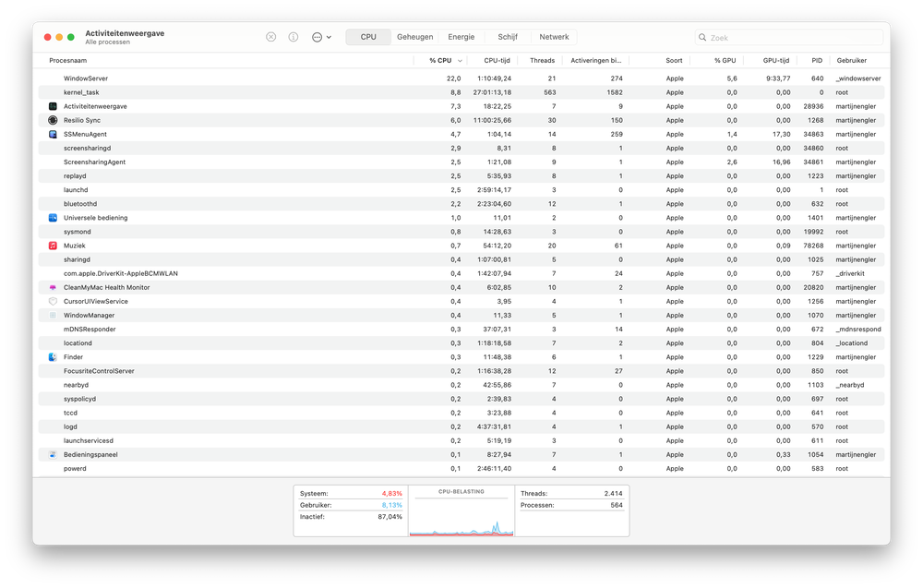Click the CPU-belasting graph
Screen dimensions: 923x588
click(x=461, y=510)
